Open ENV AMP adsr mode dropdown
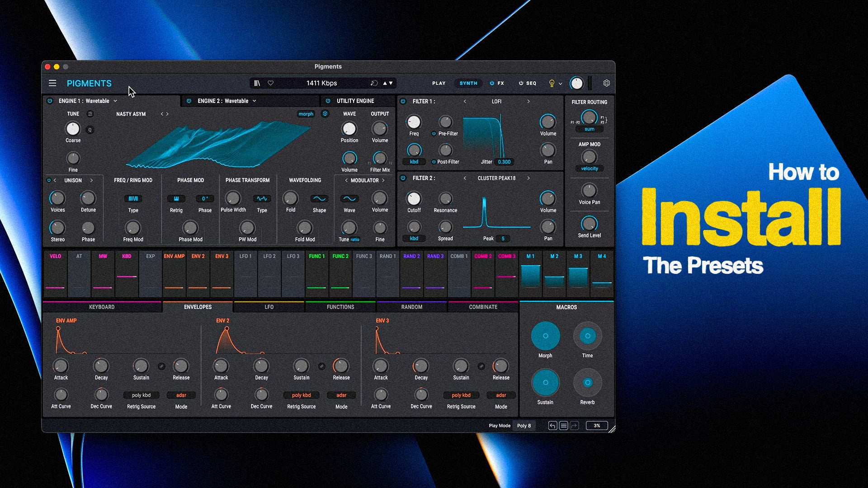This screenshot has height=488, width=868. (x=181, y=395)
